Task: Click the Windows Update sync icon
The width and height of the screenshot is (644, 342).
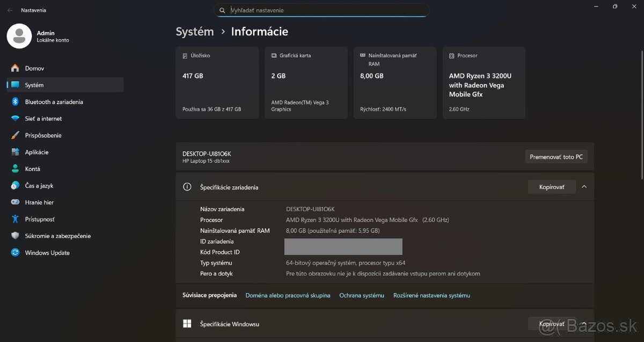Action: 15,252
